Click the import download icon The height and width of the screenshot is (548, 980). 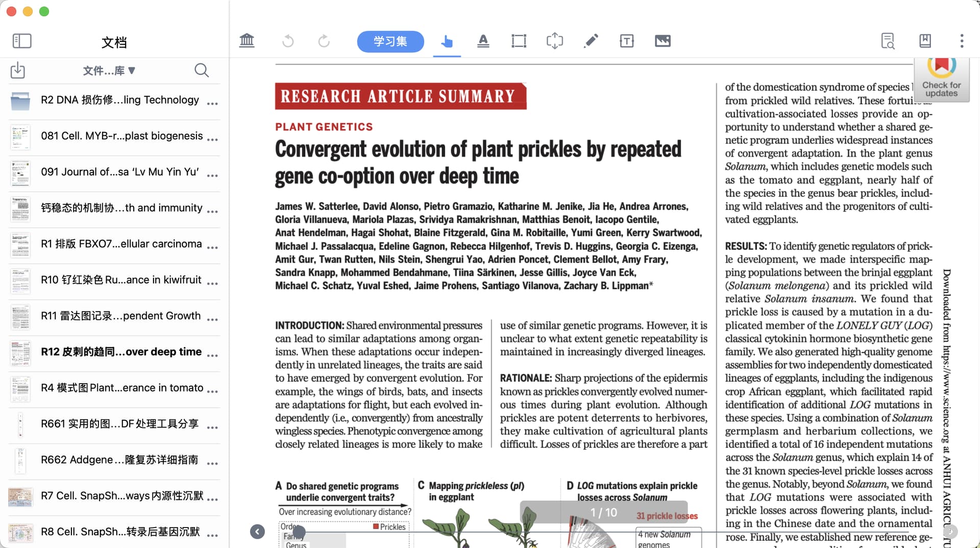pos(18,70)
